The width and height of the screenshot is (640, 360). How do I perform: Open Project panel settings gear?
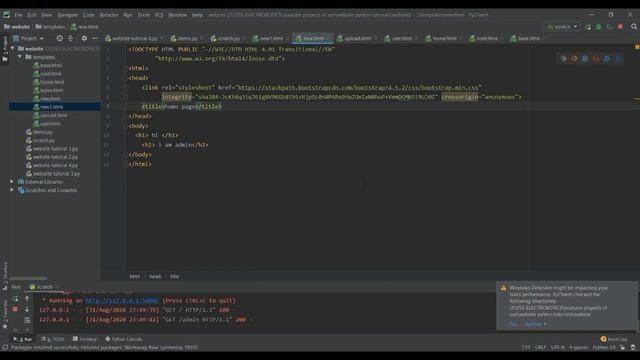coord(84,38)
